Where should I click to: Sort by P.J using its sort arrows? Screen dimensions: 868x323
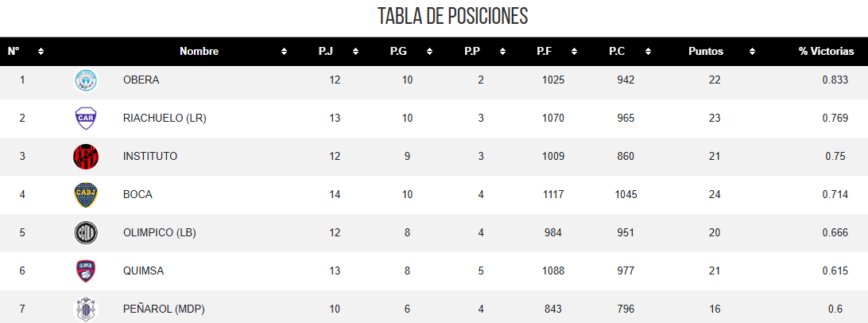pyautogui.click(x=355, y=52)
